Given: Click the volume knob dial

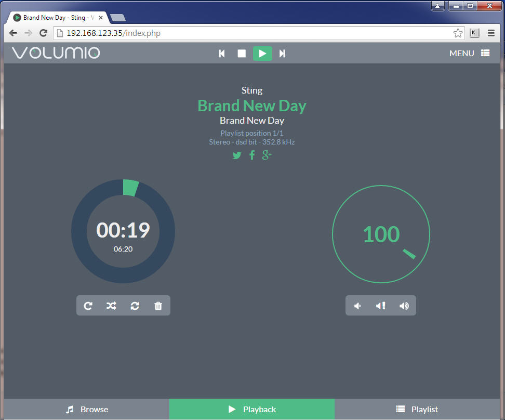Looking at the screenshot, I should 381,234.
